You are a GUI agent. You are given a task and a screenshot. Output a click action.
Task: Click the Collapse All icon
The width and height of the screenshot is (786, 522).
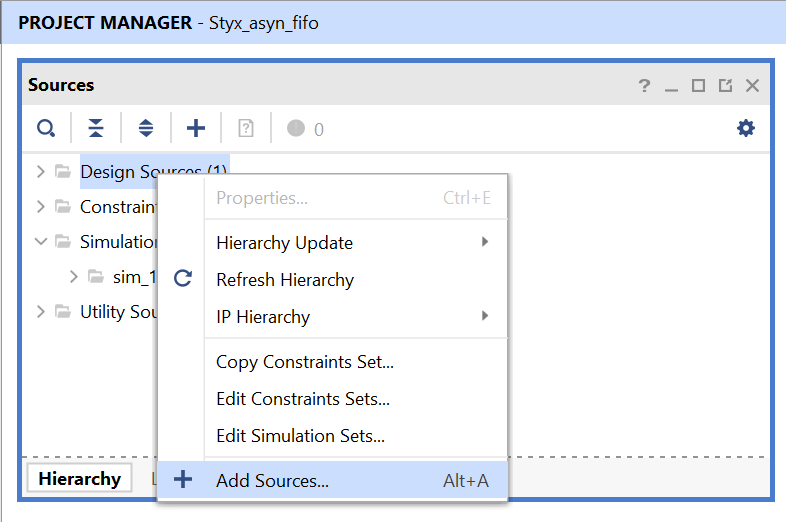[96, 128]
